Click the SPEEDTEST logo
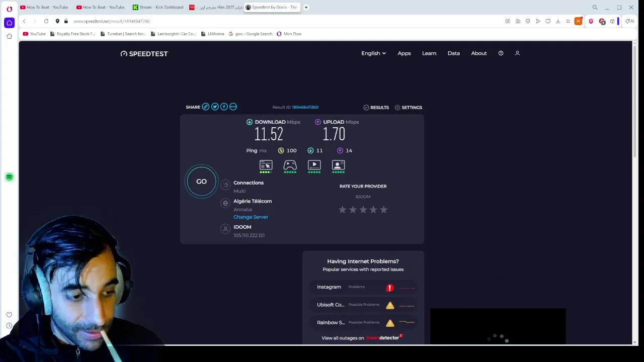This screenshot has width=644, height=362. 144,54
